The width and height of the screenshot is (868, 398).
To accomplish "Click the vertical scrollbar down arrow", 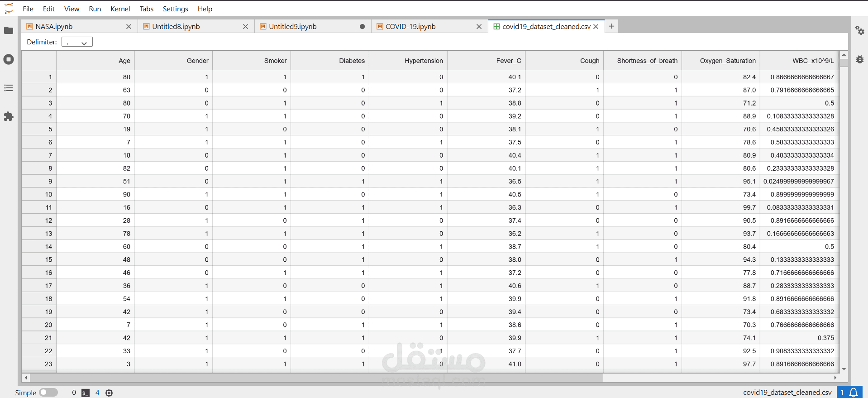I will (844, 369).
